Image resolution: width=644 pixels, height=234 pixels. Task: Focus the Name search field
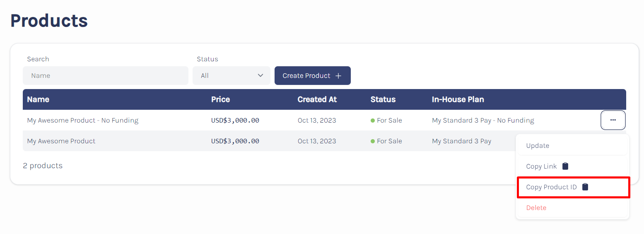106,75
